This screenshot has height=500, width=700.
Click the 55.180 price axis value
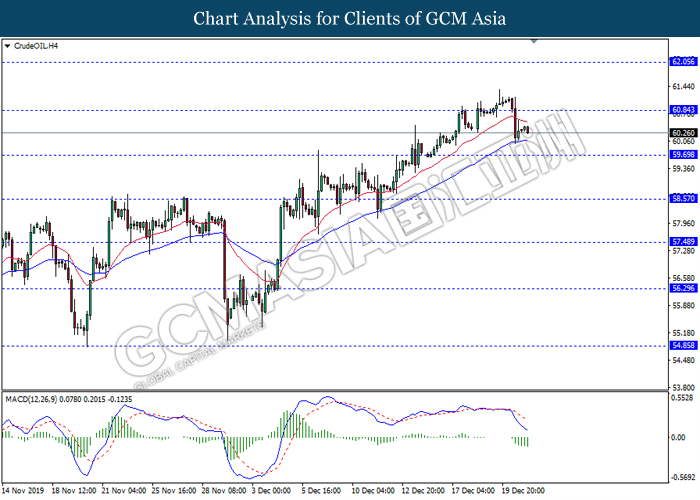pos(683,333)
